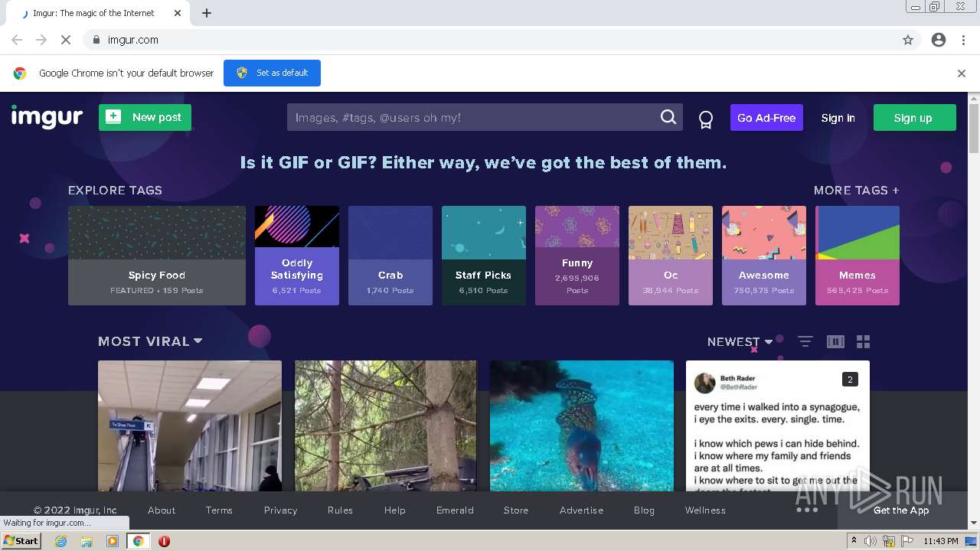Switch to uniform tile view icon
The width and height of the screenshot is (980, 551).
[835, 341]
